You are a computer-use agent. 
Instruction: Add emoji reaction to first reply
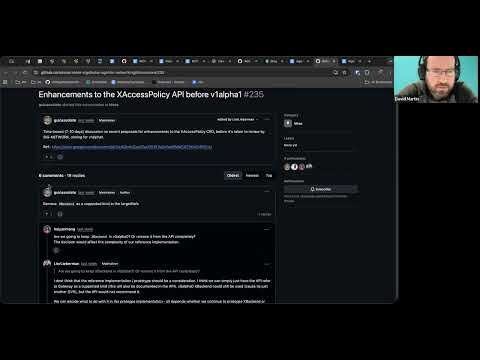57,250
